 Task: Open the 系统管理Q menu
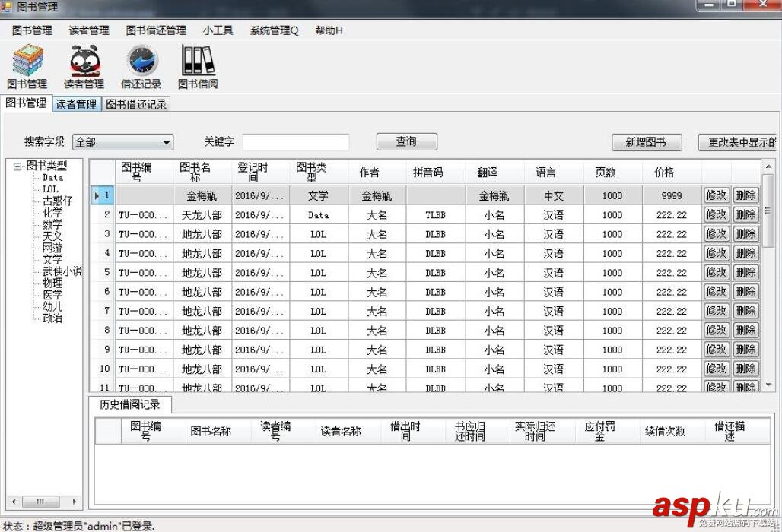click(274, 30)
